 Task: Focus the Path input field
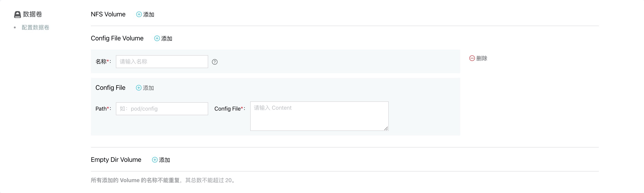click(x=162, y=109)
